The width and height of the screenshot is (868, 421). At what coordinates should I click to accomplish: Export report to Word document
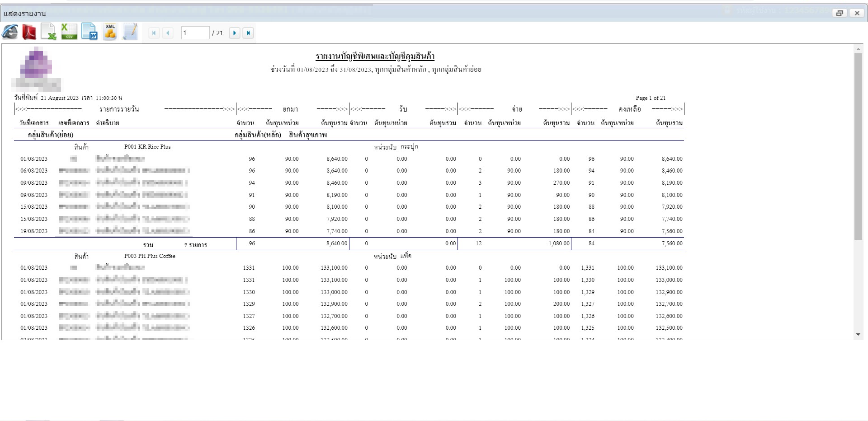90,32
